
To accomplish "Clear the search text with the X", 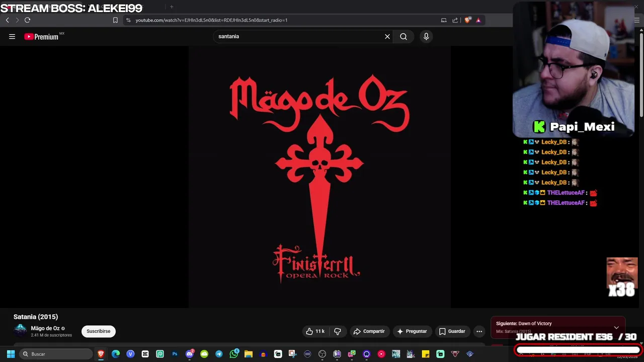I will pyautogui.click(x=387, y=36).
